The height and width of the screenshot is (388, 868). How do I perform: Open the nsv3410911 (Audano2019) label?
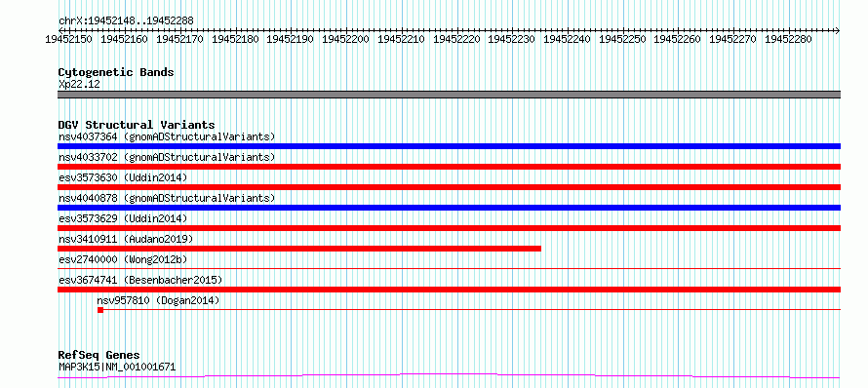(x=125, y=239)
